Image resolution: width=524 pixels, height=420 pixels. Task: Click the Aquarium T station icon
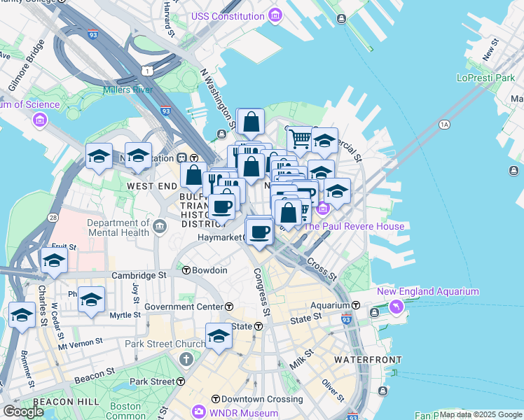pyautogui.click(x=356, y=305)
